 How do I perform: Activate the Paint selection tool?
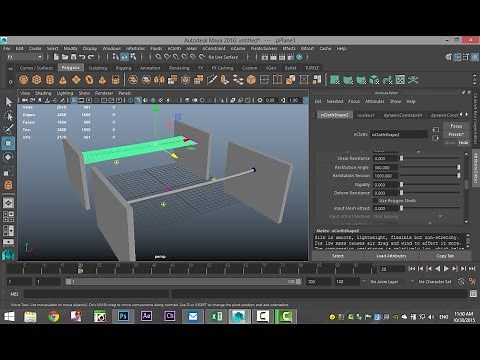tap(9, 129)
